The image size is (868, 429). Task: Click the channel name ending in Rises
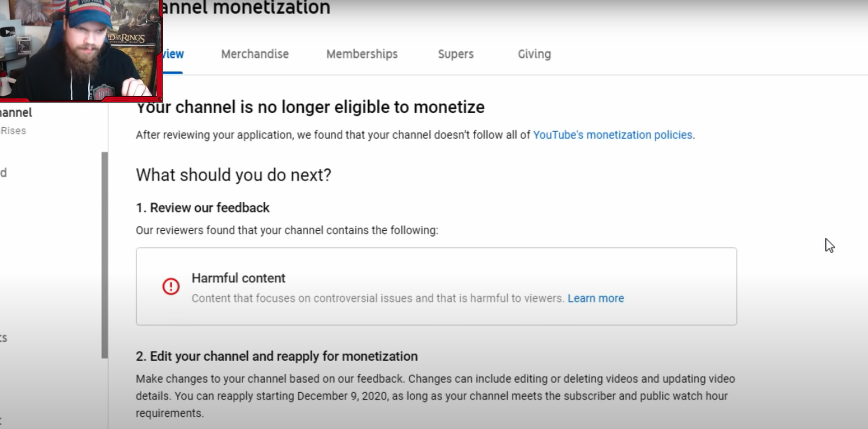point(13,130)
